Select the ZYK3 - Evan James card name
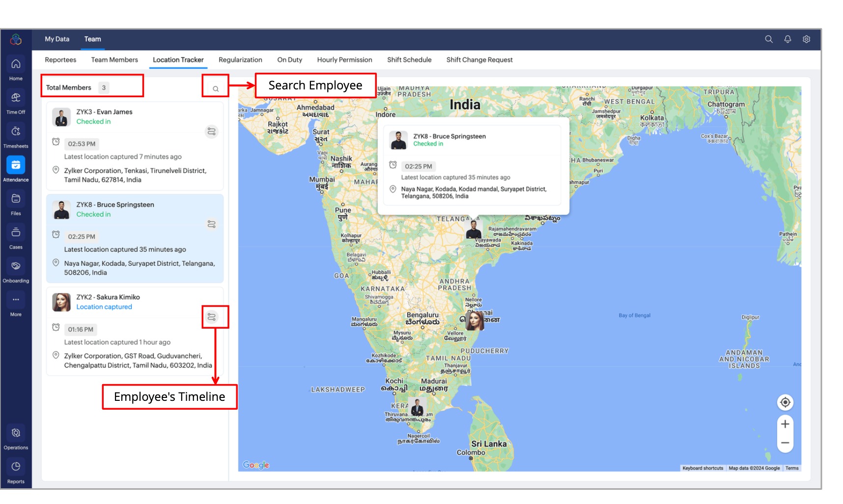Image resolution: width=843 pixels, height=504 pixels. tap(104, 112)
